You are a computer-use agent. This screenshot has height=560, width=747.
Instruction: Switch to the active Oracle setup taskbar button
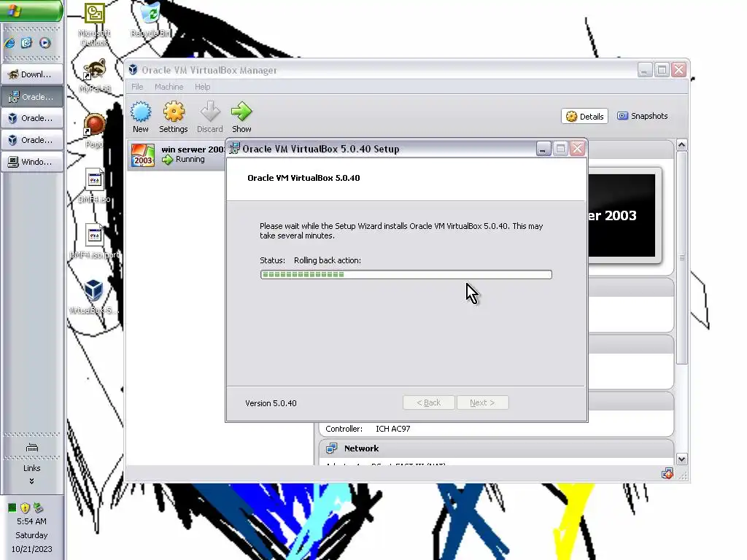click(x=32, y=97)
